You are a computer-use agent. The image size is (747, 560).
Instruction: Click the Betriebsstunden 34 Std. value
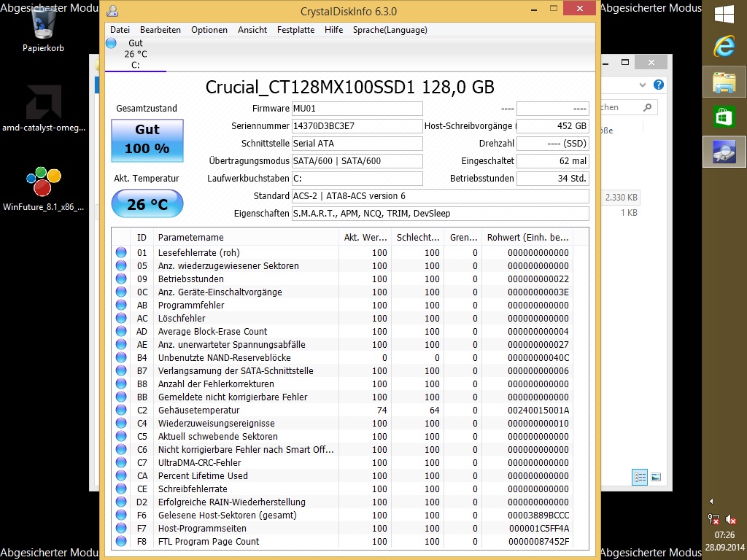click(x=553, y=179)
